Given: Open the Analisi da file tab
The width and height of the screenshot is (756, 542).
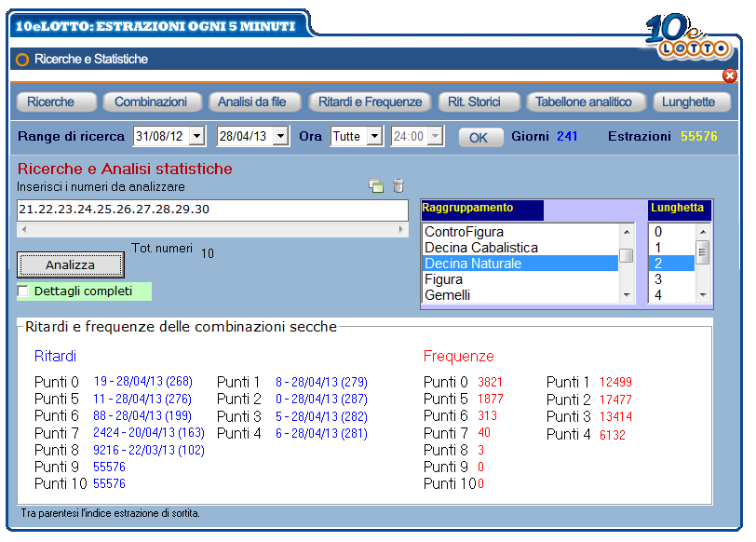Looking at the screenshot, I should 254,102.
